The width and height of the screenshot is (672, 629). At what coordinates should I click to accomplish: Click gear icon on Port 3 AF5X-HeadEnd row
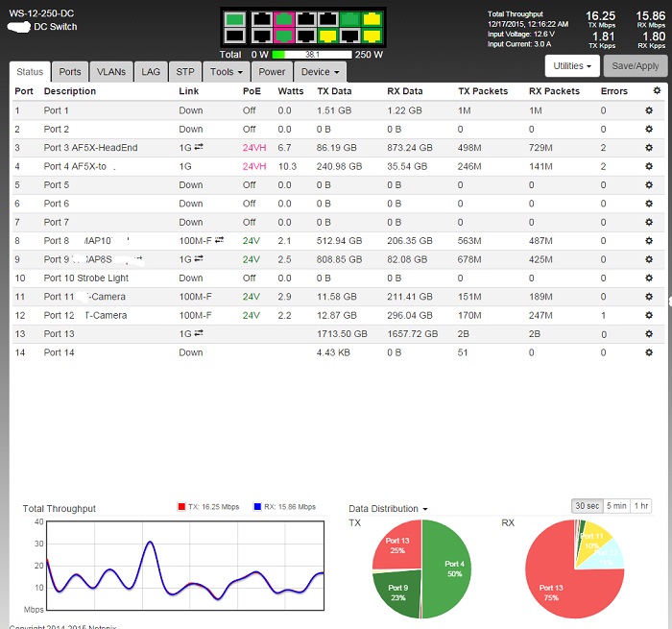point(649,148)
